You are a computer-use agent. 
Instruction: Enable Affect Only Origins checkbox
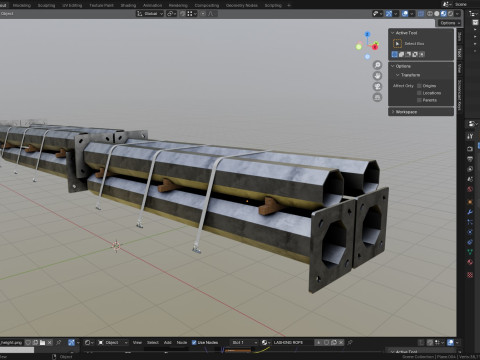pos(419,86)
